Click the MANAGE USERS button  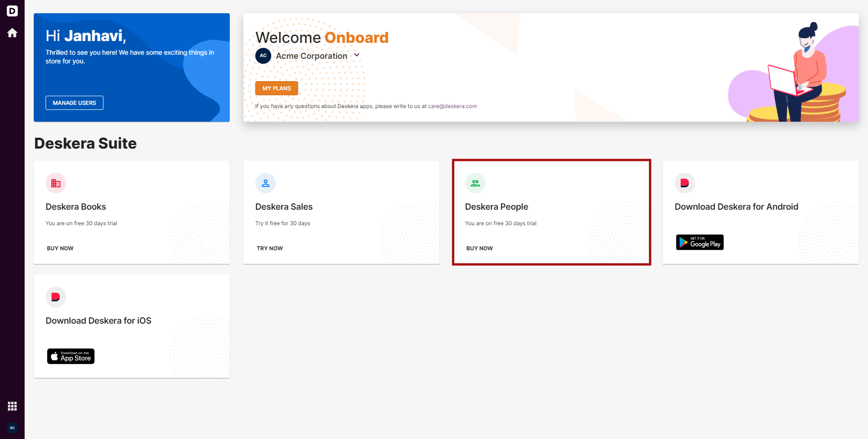[x=74, y=103]
